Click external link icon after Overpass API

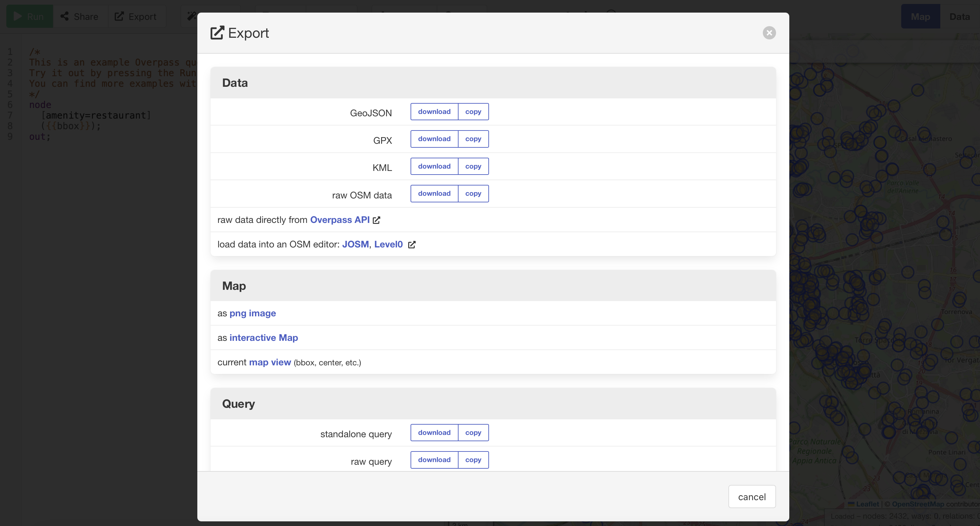coord(376,220)
